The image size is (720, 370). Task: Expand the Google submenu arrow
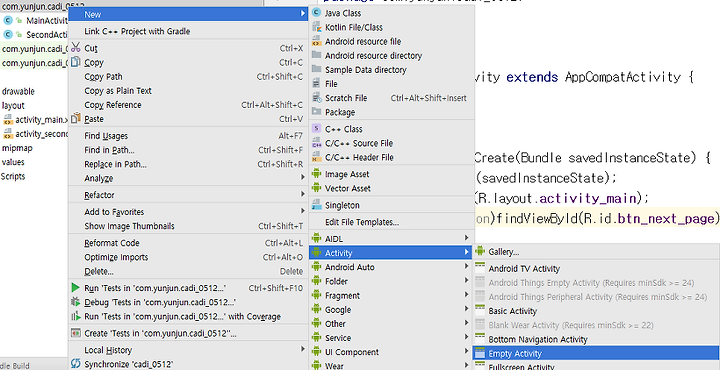pos(466,310)
